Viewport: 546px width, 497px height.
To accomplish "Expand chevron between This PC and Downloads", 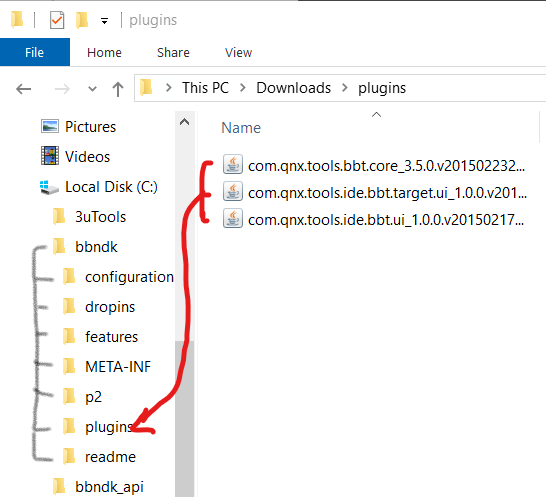I will click(243, 88).
